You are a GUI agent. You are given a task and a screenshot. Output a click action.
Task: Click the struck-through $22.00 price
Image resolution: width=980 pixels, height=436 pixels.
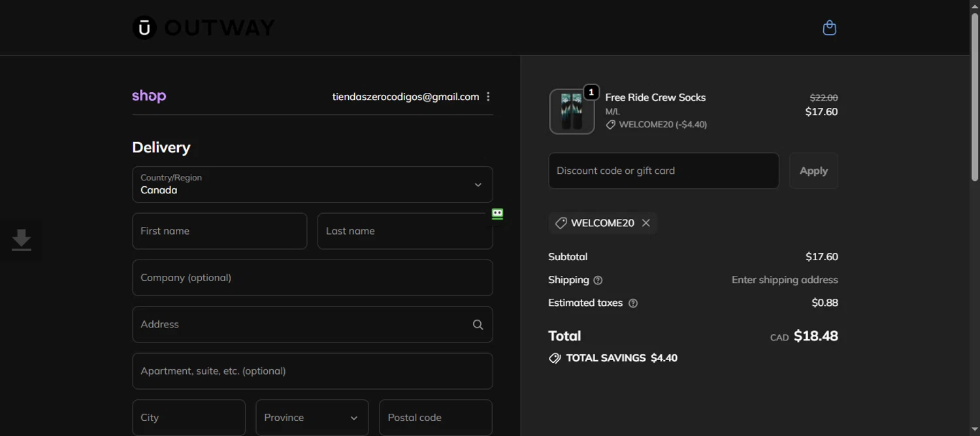tap(824, 97)
